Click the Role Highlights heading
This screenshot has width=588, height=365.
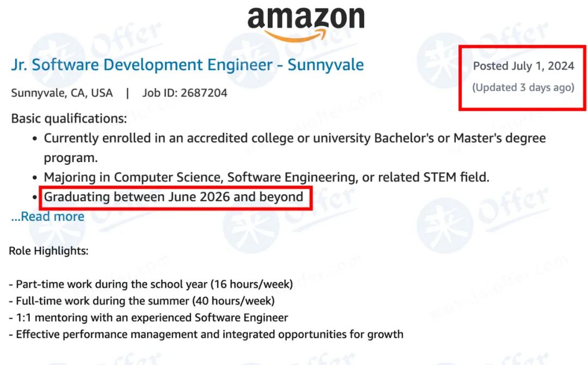tap(49, 251)
